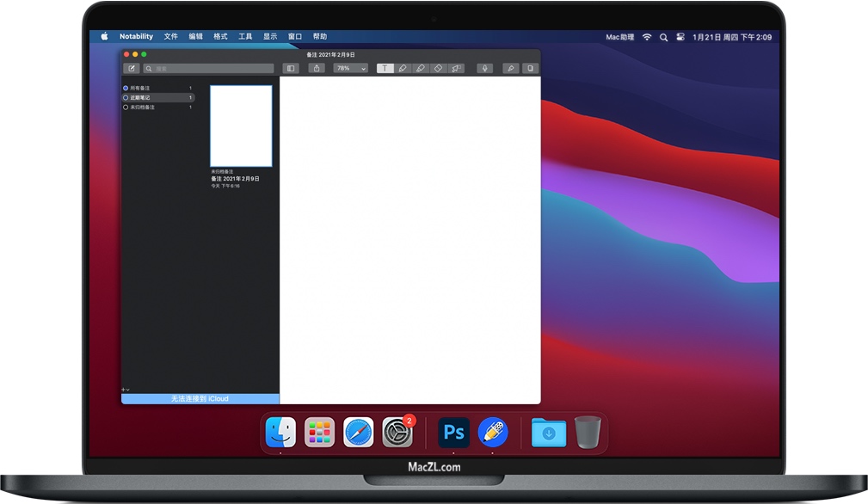
Task: Select the Eraser tool
Action: 439,68
